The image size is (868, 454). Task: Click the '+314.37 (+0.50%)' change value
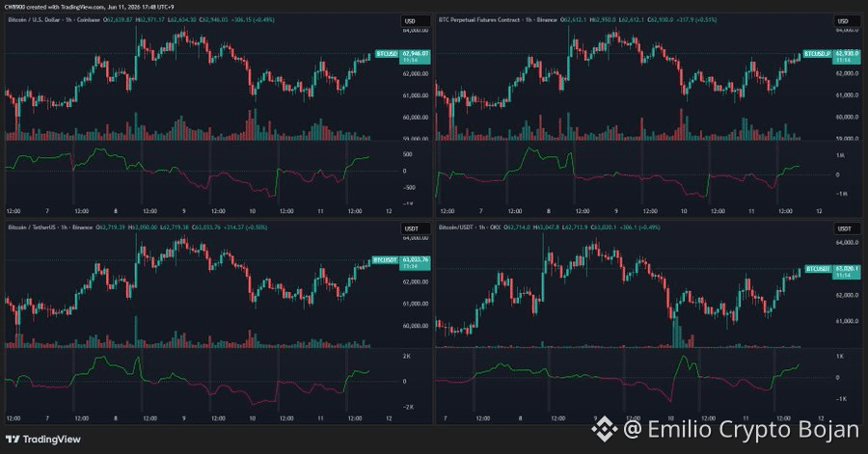tap(244, 227)
